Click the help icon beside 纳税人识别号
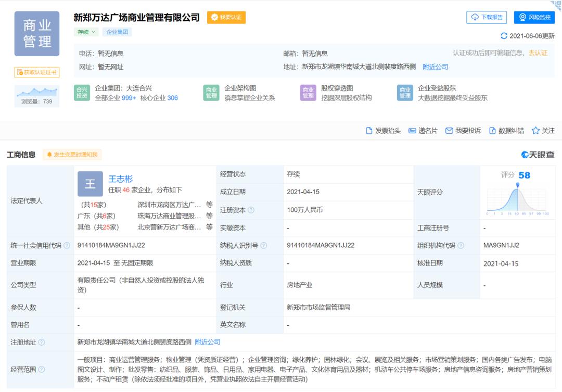This screenshot has height=392, width=562. 263,246
